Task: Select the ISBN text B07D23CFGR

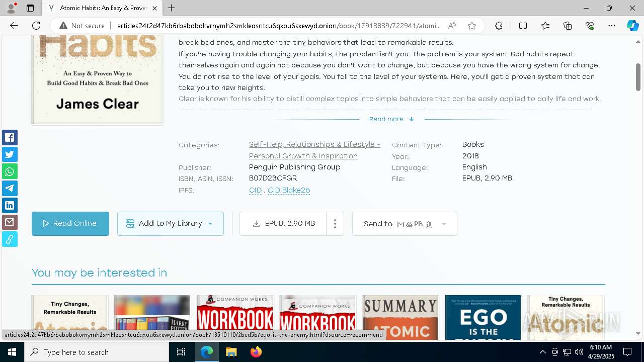Action: (x=273, y=178)
